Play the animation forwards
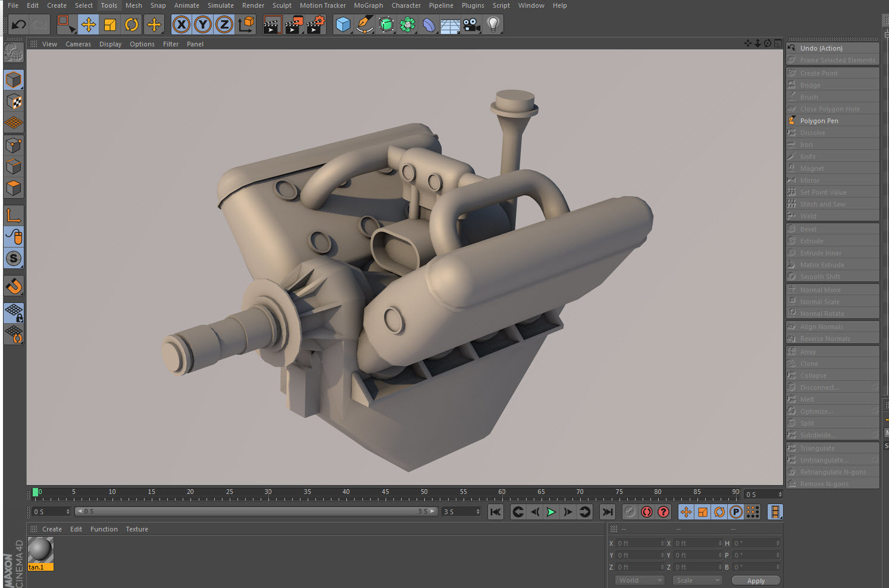This screenshot has width=889, height=588. coord(552,512)
